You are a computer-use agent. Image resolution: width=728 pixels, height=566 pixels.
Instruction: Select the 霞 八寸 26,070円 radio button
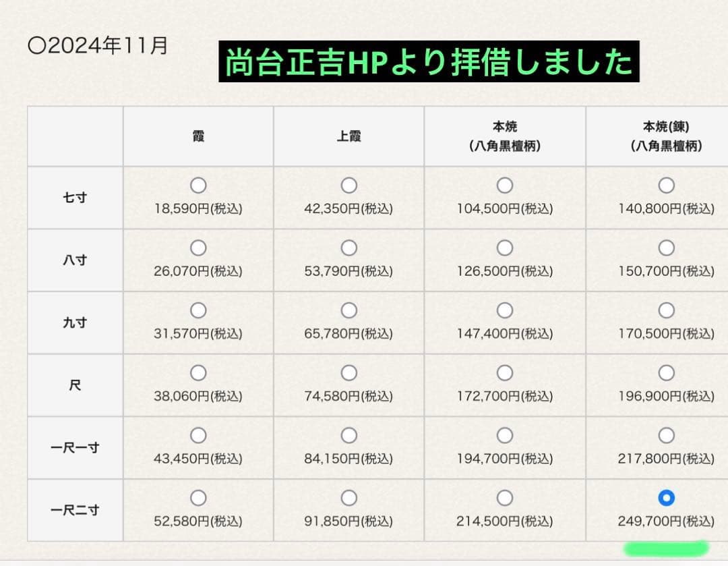coord(198,248)
